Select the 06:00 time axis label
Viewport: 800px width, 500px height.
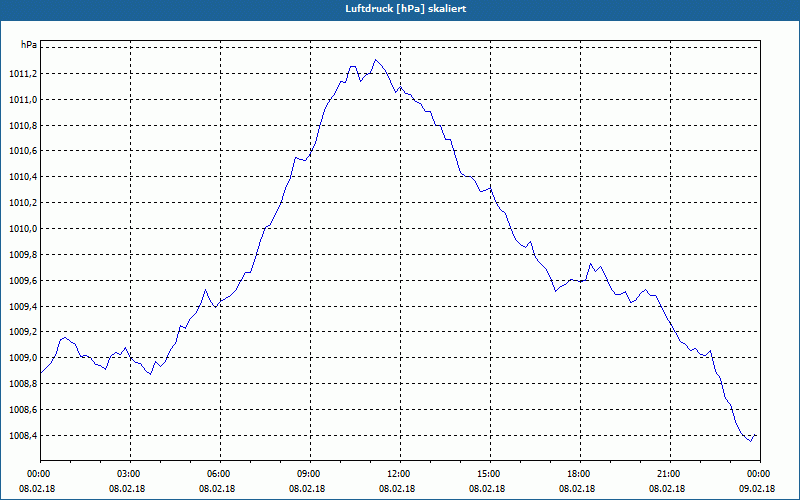[220, 474]
